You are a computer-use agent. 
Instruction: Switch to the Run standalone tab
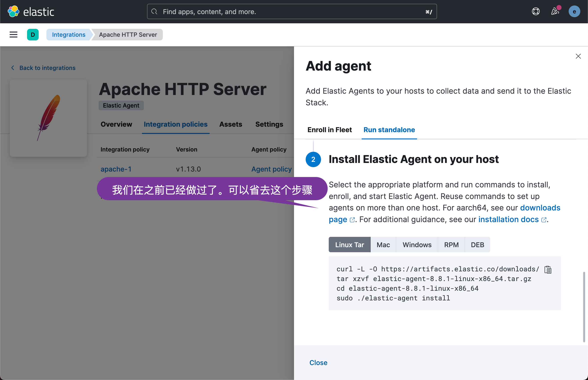[389, 130]
